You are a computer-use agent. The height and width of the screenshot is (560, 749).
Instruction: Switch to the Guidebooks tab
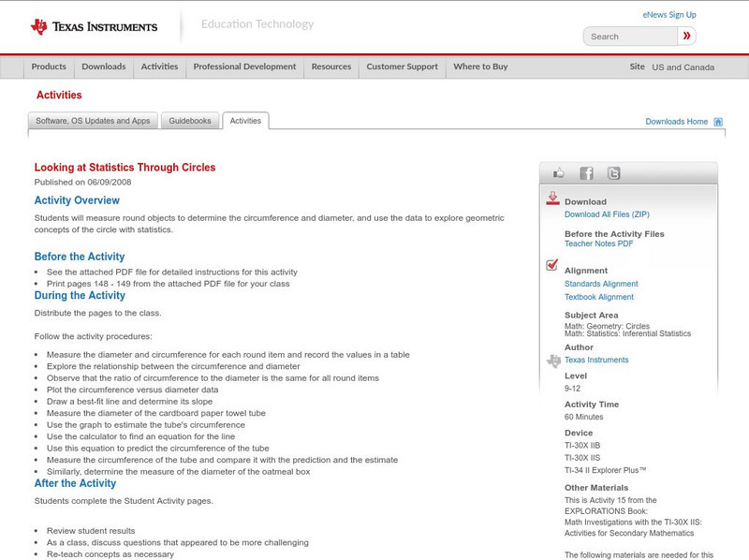190,121
